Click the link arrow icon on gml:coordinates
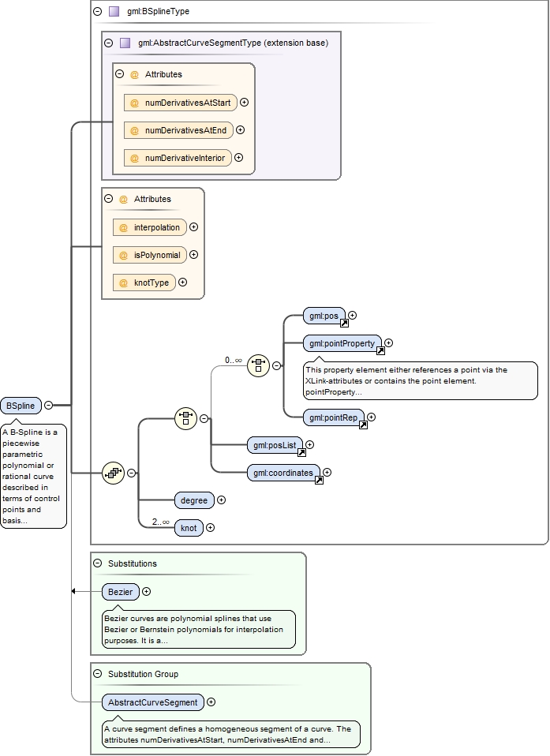The height and width of the screenshot is (756, 550). 318,480
